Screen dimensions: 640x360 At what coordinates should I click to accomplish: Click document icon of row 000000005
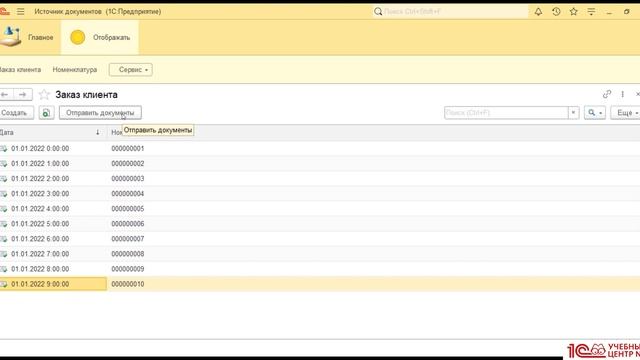click(x=4, y=209)
